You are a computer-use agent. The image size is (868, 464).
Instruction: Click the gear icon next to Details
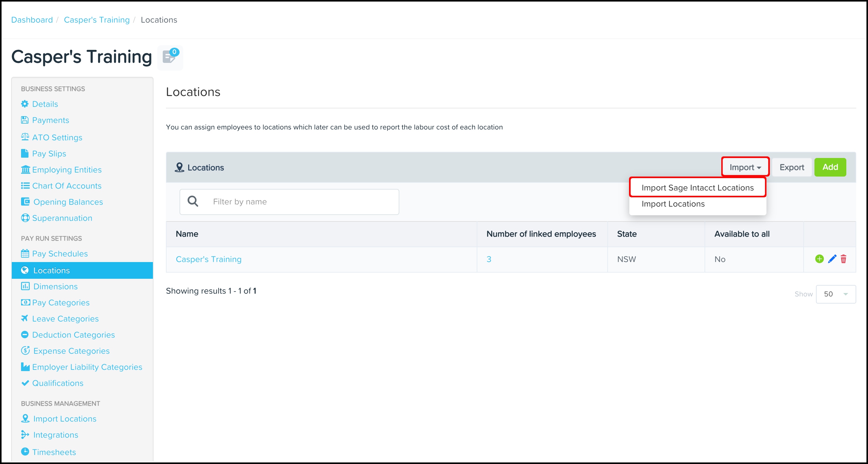pyautogui.click(x=25, y=104)
